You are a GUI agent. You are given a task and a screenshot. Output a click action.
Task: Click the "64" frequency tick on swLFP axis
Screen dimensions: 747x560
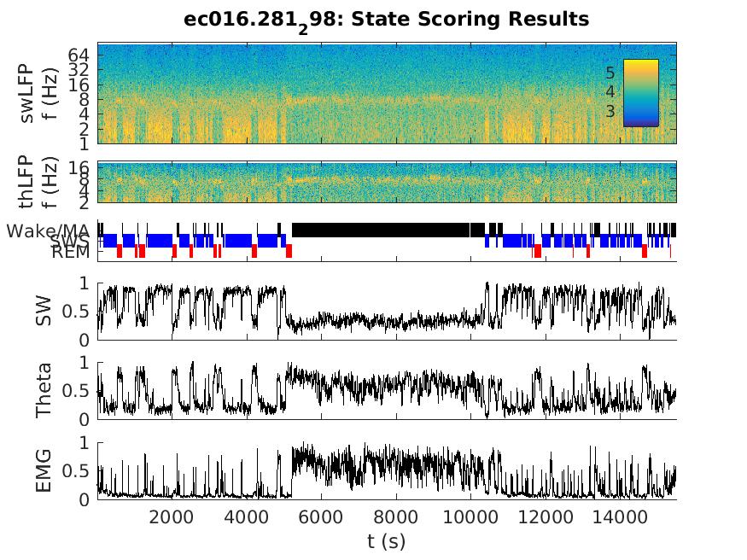click(78, 54)
